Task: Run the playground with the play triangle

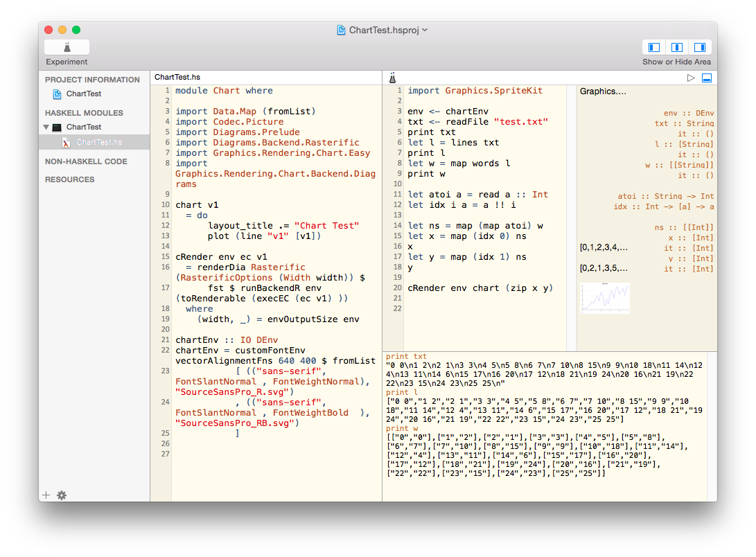Action: click(x=691, y=78)
